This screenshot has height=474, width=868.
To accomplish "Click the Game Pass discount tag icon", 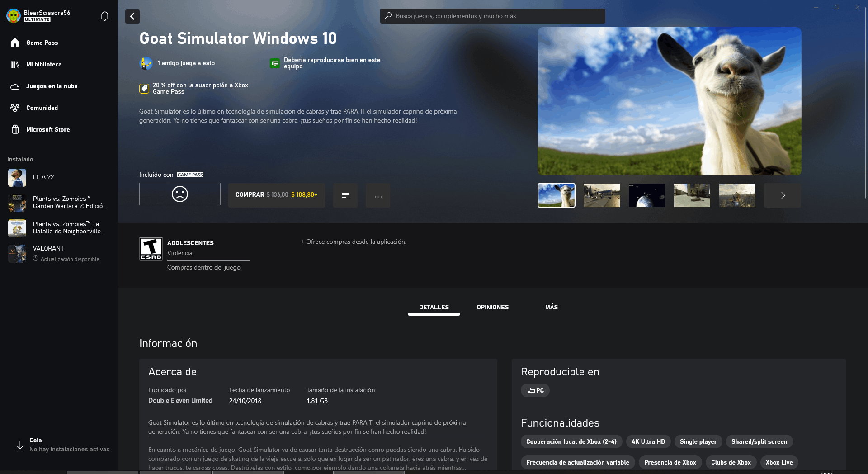I will (x=144, y=89).
